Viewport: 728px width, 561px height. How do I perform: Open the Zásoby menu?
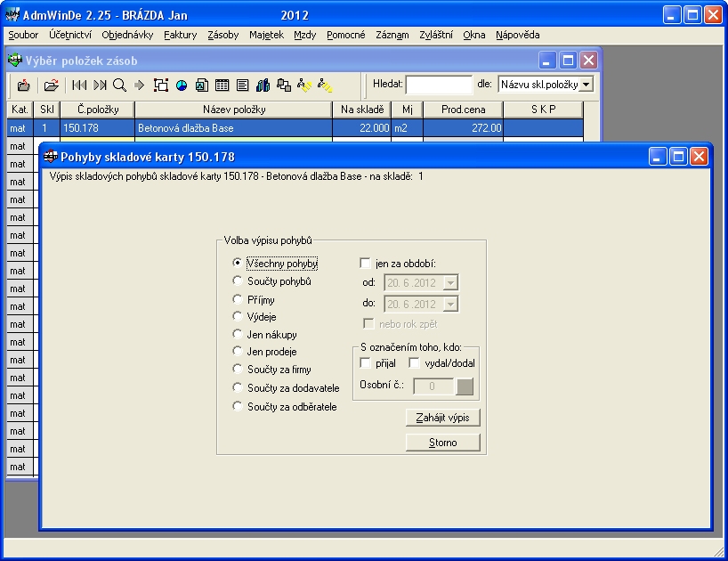click(222, 35)
